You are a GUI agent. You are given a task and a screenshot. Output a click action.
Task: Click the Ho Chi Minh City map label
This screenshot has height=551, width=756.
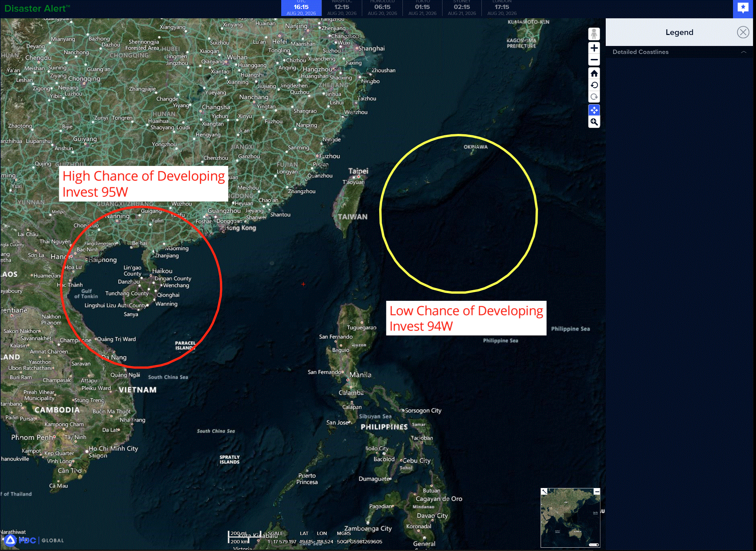[113, 449]
